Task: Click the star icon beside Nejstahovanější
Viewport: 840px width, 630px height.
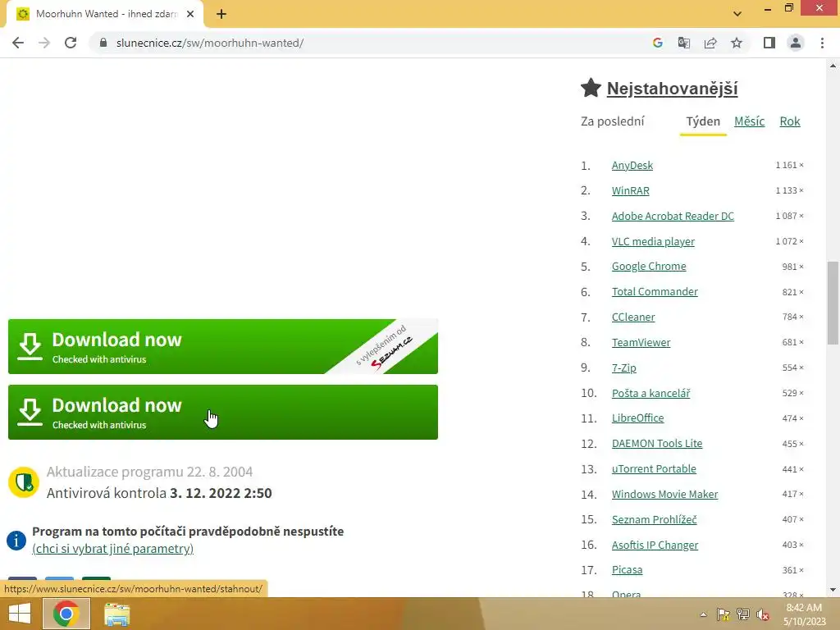Action: click(x=591, y=88)
